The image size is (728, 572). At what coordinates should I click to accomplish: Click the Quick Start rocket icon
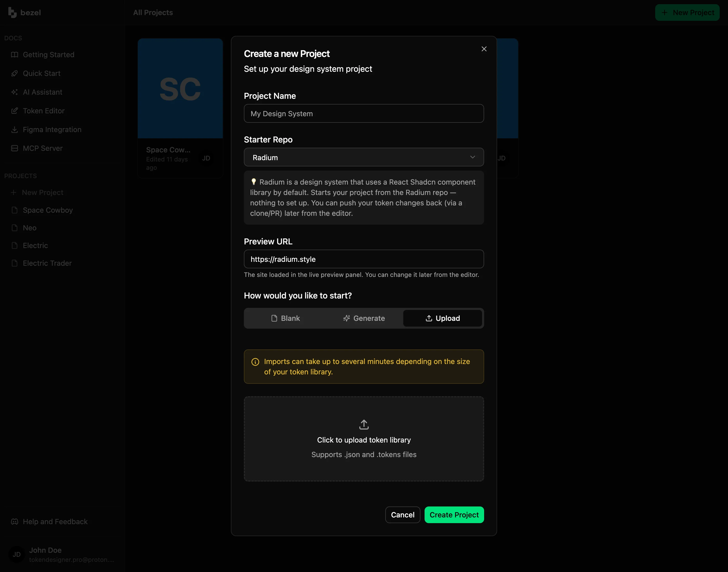(14, 73)
